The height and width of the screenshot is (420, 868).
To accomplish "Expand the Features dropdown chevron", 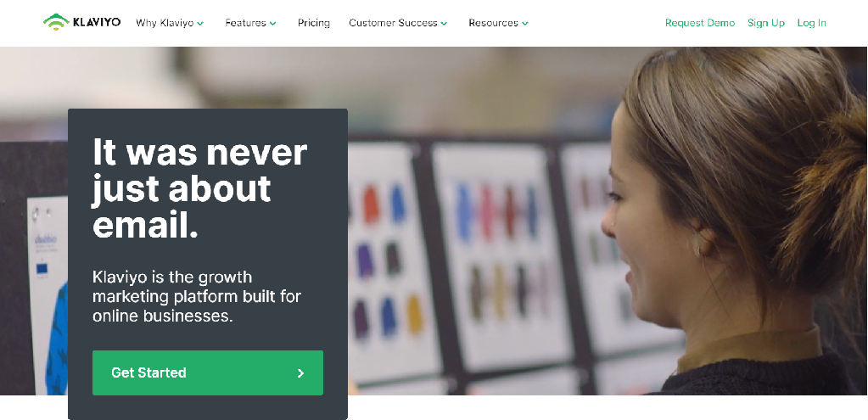I will 273,23.
